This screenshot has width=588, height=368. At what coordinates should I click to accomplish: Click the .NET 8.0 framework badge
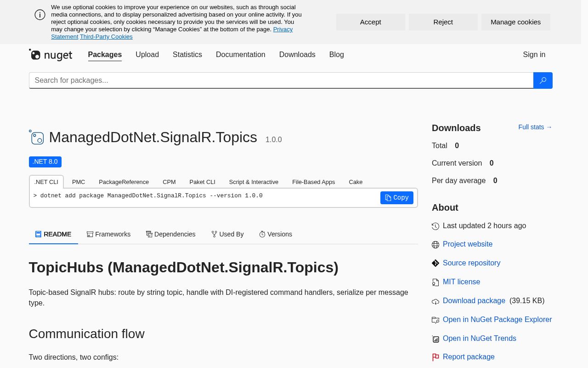click(x=45, y=162)
